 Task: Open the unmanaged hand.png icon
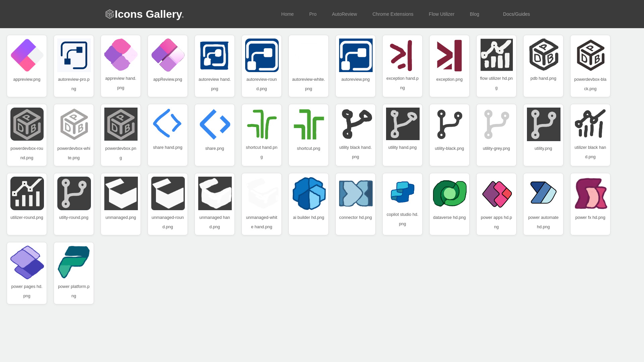tap(215, 193)
